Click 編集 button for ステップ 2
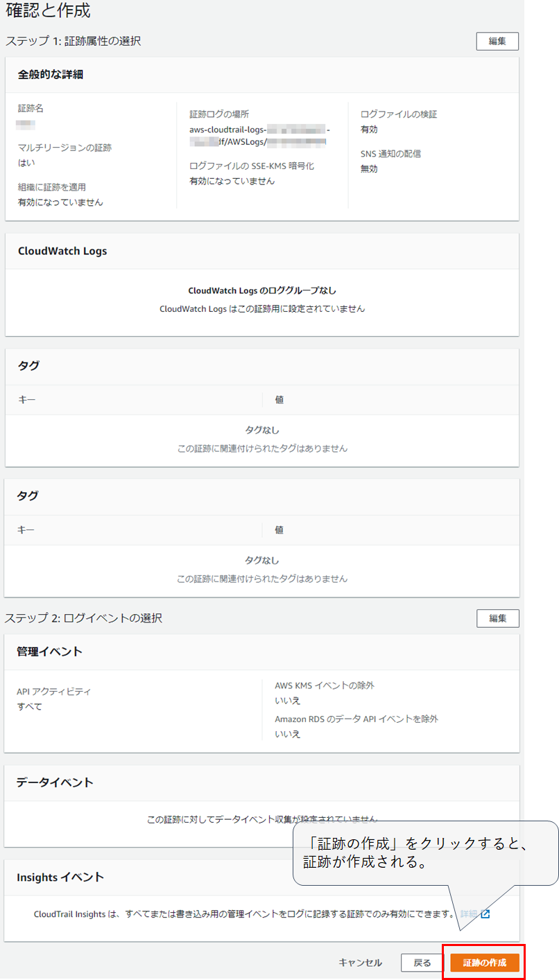The image size is (559, 980). pyautogui.click(x=497, y=618)
